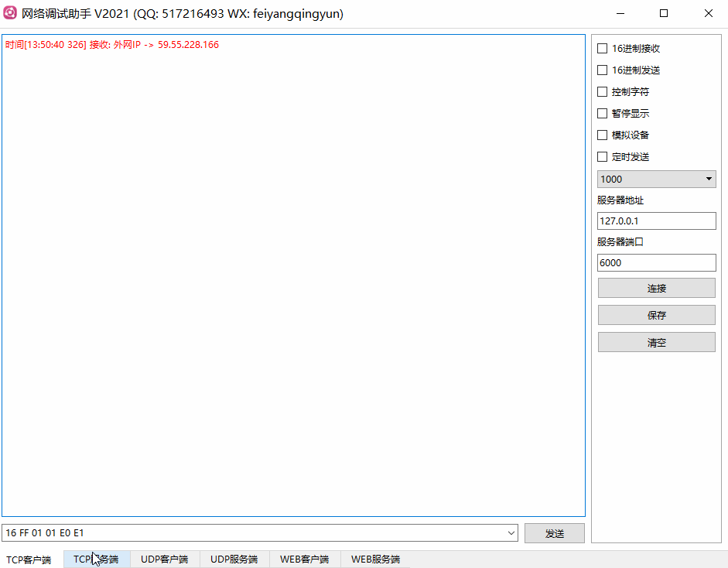The width and height of the screenshot is (728, 568).
Task: Enable the 定时发送 timed send checkbox
Action: (x=603, y=156)
